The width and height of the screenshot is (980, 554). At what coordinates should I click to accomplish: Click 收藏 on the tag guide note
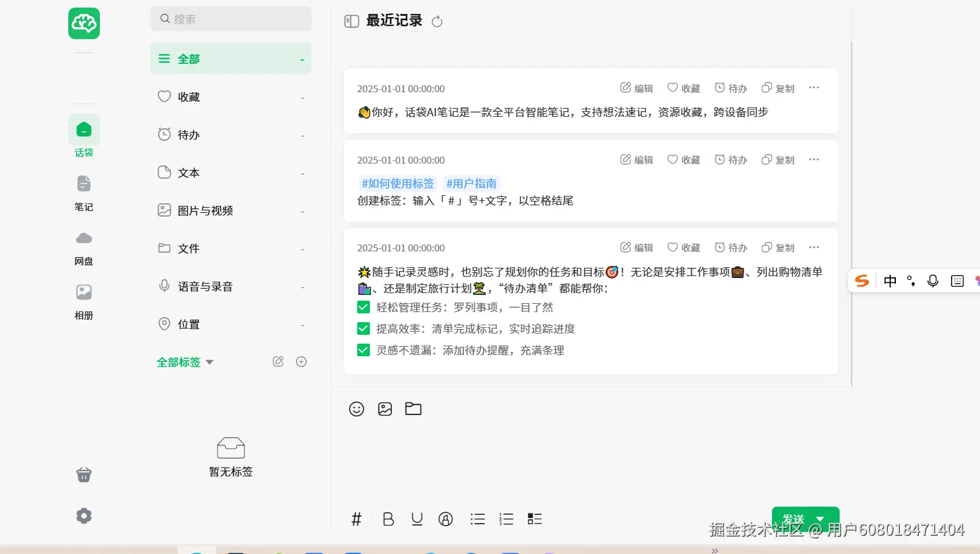[x=684, y=160]
